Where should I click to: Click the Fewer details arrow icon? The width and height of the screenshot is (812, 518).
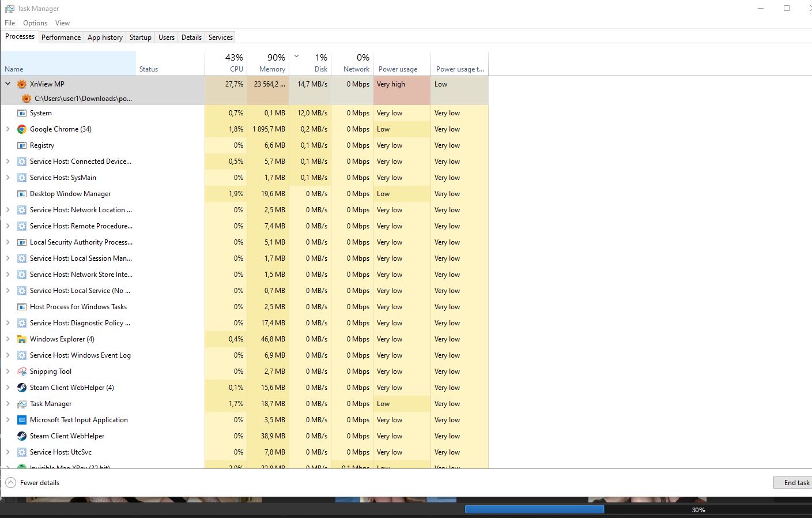pyautogui.click(x=10, y=483)
